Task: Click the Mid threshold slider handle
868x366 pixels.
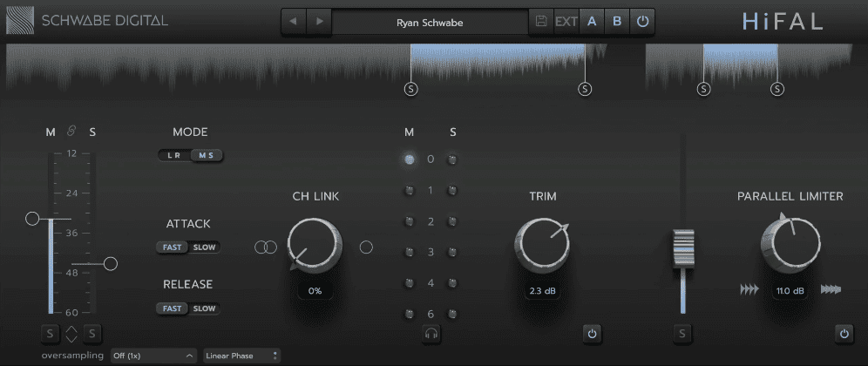Action: click(x=32, y=219)
